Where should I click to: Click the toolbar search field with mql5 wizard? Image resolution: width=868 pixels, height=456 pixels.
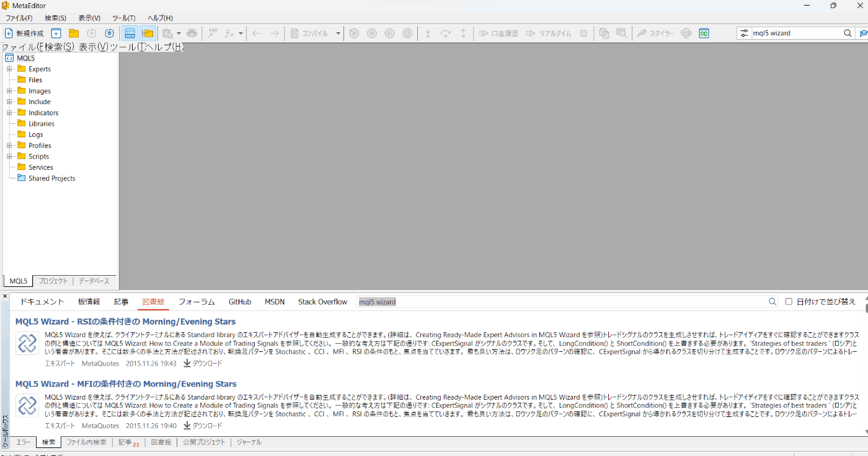click(797, 33)
